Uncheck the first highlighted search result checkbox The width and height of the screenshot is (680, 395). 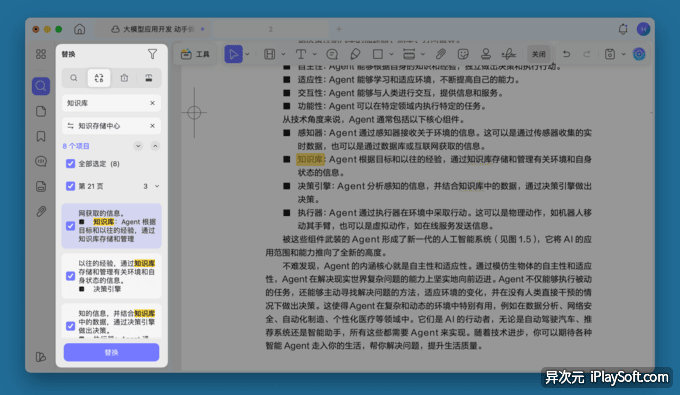pyautogui.click(x=70, y=226)
